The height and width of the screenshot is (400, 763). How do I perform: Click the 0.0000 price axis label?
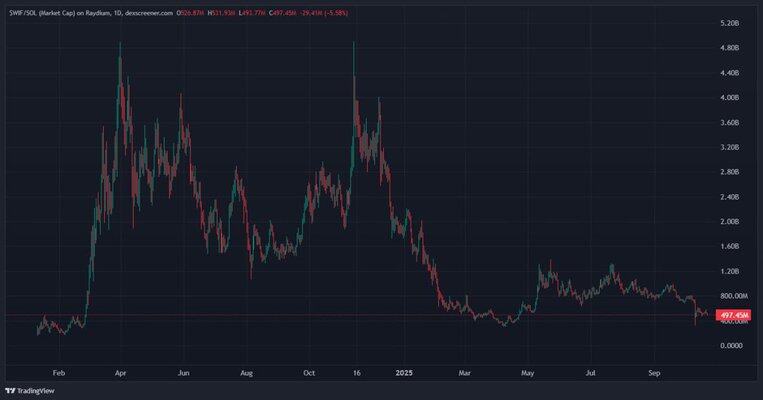(730, 345)
